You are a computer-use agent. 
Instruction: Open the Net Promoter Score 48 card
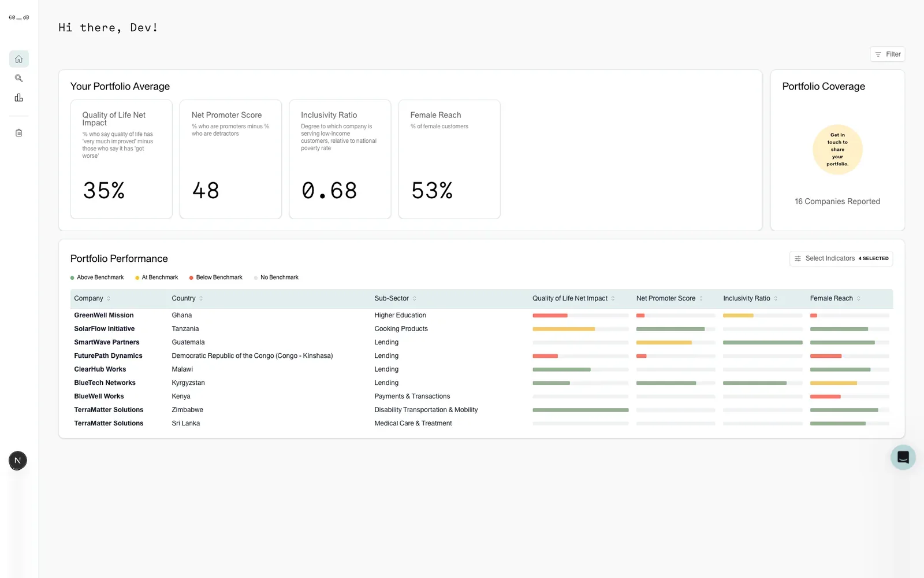pos(230,159)
